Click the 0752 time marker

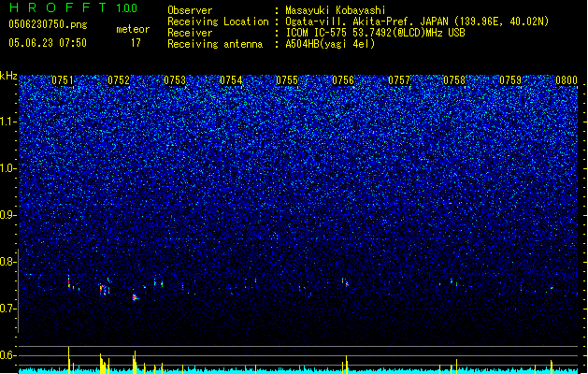click(x=119, y=80)
